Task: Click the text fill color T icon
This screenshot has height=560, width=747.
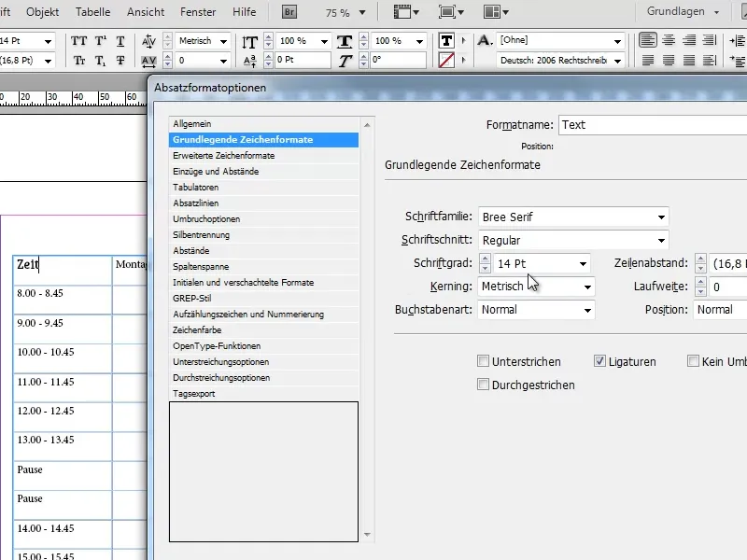Action: coord(446,40)
